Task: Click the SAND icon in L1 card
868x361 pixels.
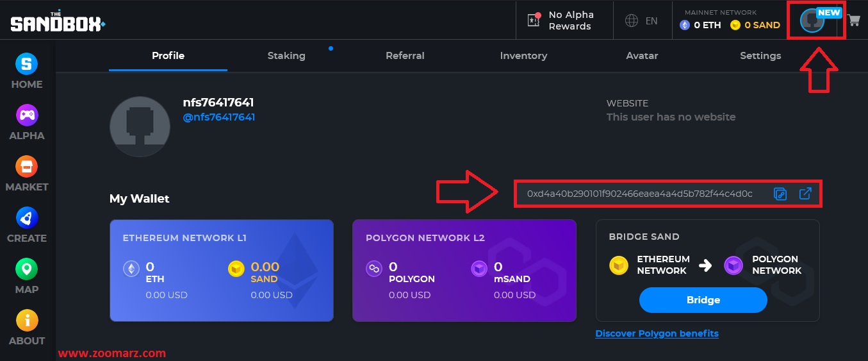Action: 236,269
